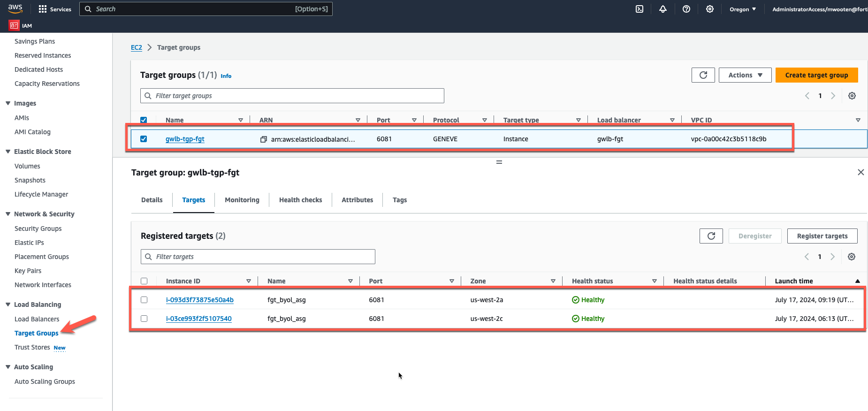
Task: Refresh the registered targets list
Action: coord(711,236)
